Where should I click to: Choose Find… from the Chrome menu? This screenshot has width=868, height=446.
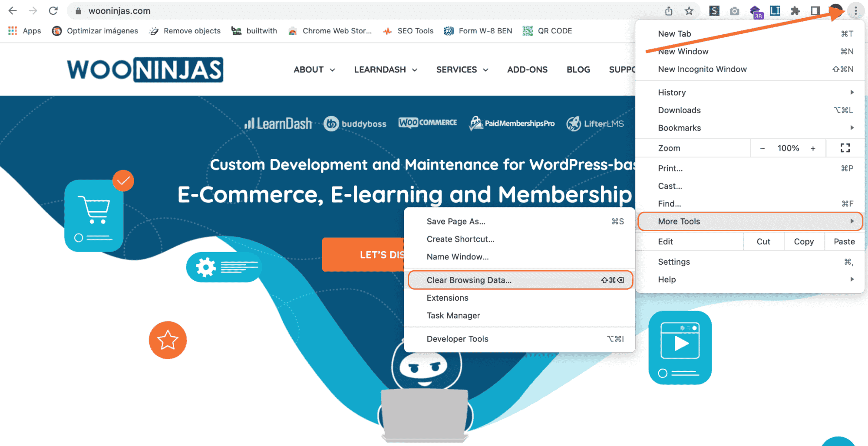[x=750, y=204]
